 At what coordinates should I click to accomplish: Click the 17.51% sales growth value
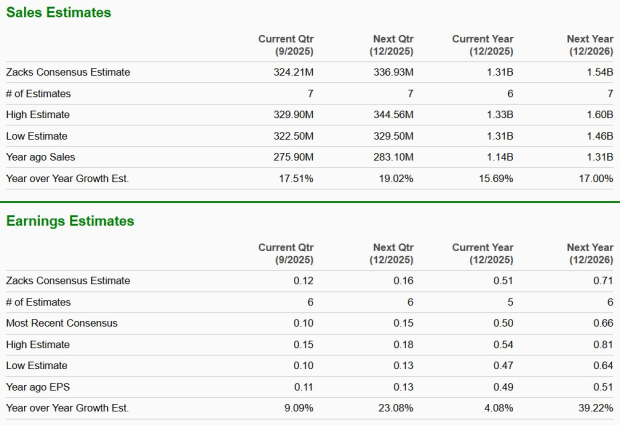point(296,179)
